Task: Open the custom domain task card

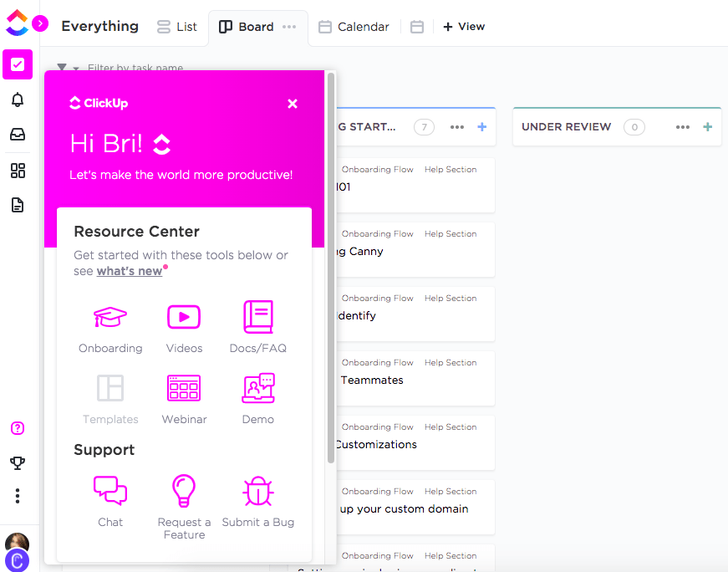Action: tap(415, 507)
